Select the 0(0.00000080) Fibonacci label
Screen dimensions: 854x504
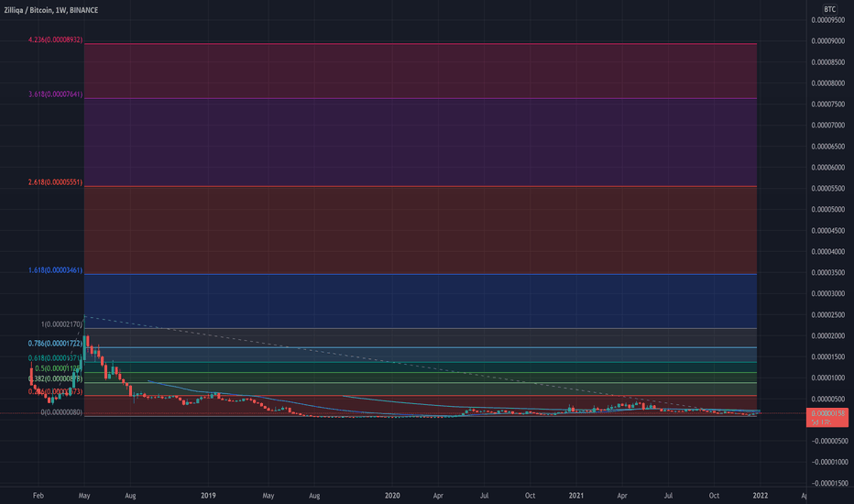(61, 412)
